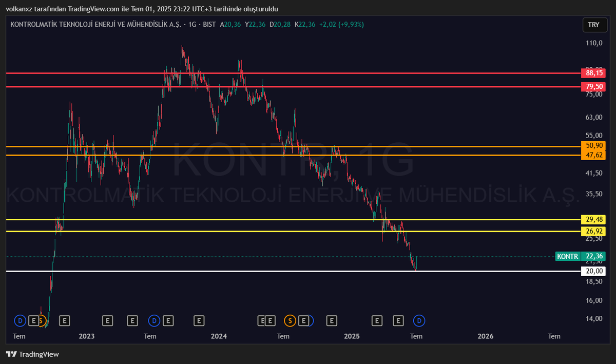This screenshot has height=364, width=616.
Task: Click the volkanxz creation header text
Action: click(x=143, y=9)
